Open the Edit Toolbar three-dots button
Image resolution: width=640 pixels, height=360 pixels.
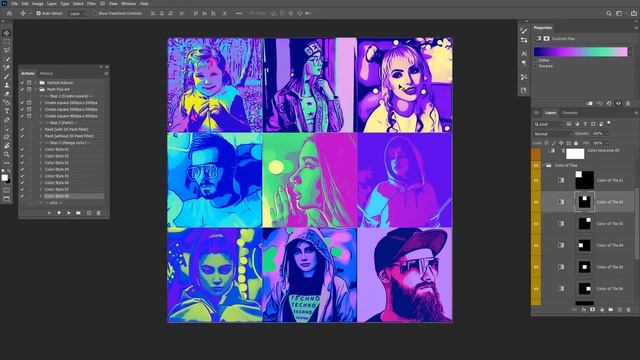tap(6, 163)
